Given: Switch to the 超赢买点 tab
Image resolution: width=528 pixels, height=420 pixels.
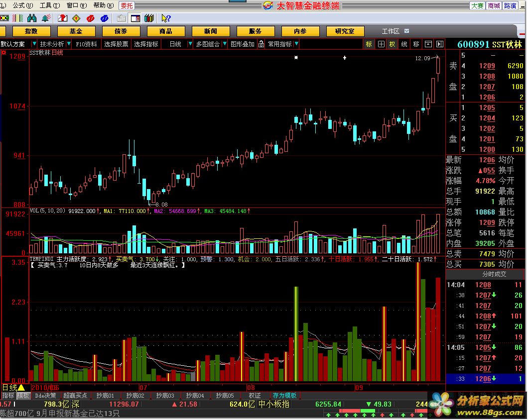Looking at the screenshot, I should (x=75, y=396).
